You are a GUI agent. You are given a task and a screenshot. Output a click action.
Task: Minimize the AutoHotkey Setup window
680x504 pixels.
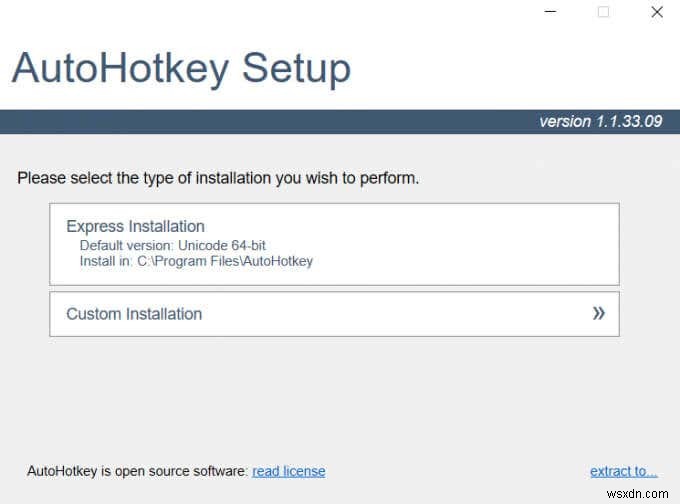(550, 12)
